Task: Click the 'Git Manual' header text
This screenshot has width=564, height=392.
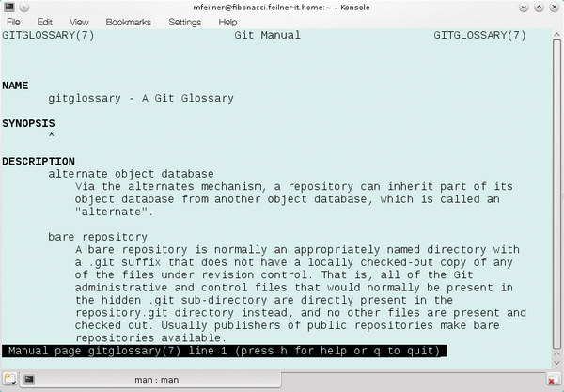Action: [x=267, y=35]
